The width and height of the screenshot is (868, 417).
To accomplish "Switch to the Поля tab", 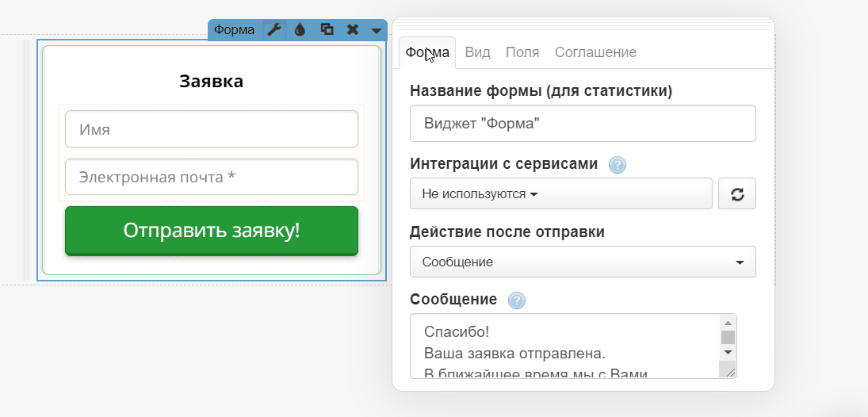I will tap(522, 52).
